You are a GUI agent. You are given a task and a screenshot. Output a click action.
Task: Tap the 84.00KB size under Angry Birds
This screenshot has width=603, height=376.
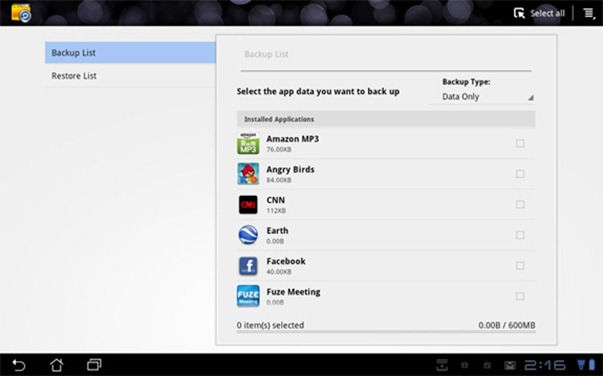279,180
